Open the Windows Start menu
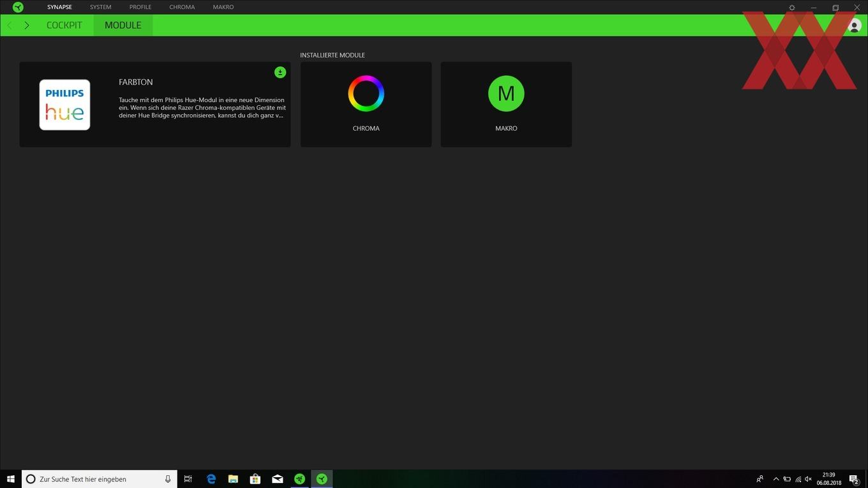 coord(11,479)
